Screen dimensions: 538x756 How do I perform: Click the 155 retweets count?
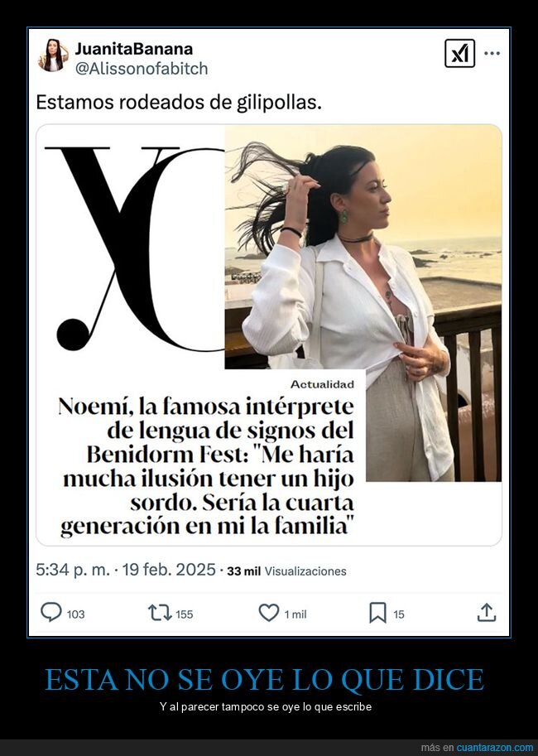coord(184,614)
